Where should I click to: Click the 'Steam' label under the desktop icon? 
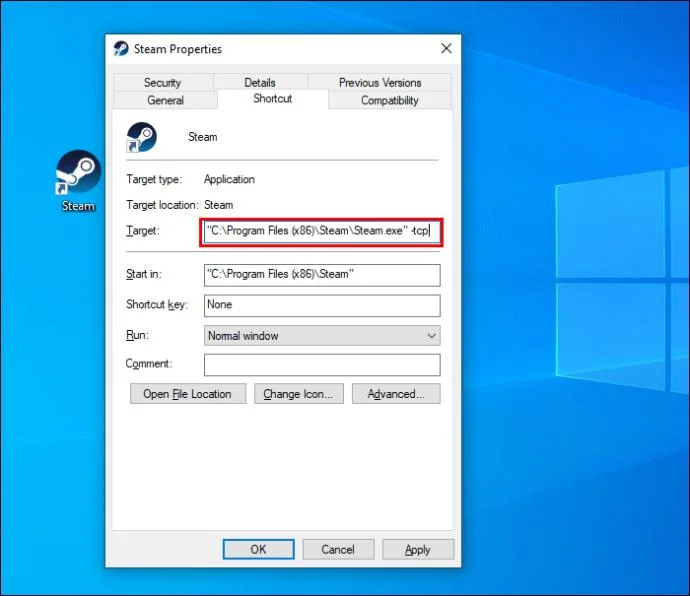78,206
